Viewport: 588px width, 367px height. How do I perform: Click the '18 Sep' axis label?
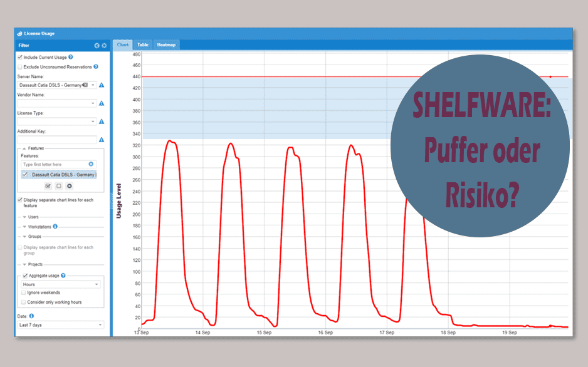(448, 333)
